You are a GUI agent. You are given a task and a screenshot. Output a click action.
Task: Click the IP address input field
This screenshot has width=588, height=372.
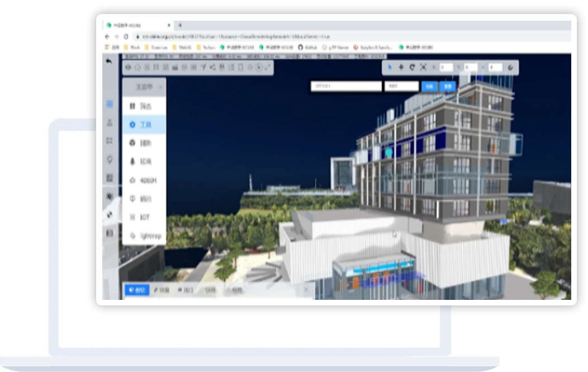(346, 86)
